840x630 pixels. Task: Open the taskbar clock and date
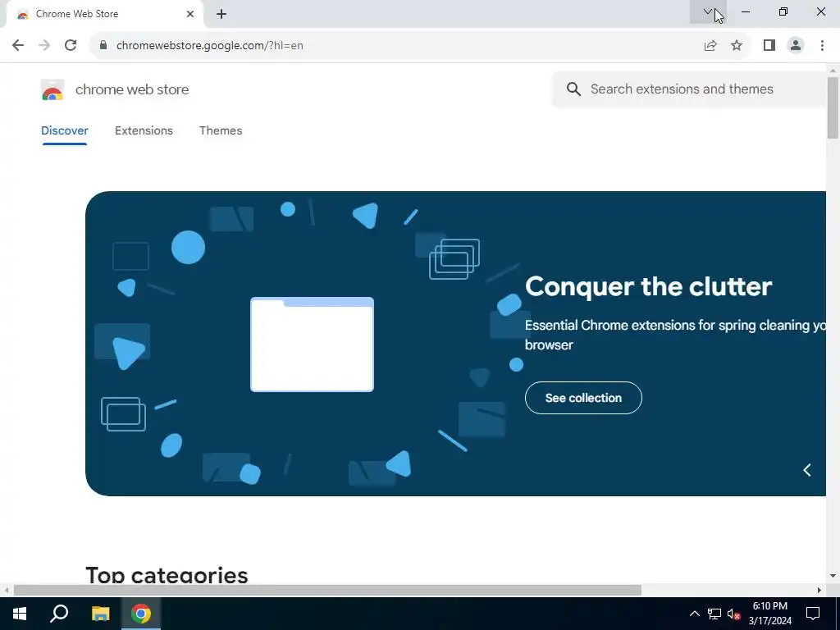pos(769,614)
